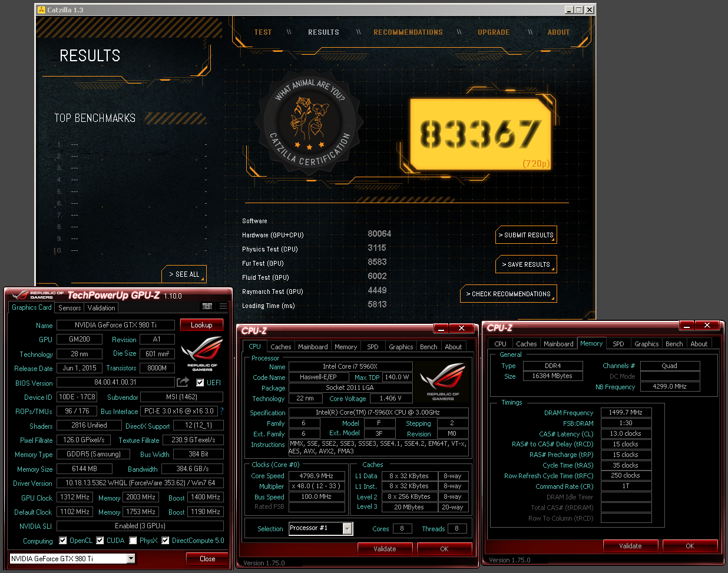Click the ROG logo in CPU-Z CPU tab

(442, 382)
